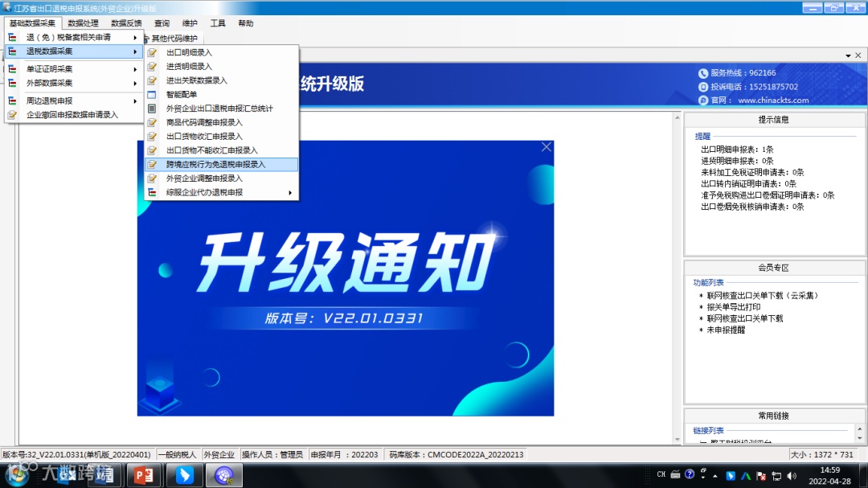Viewport: 868px width, 488px height.
Task: Choose 企业撤回申报数据申请录入 entry
Action: tap(74, 115)
